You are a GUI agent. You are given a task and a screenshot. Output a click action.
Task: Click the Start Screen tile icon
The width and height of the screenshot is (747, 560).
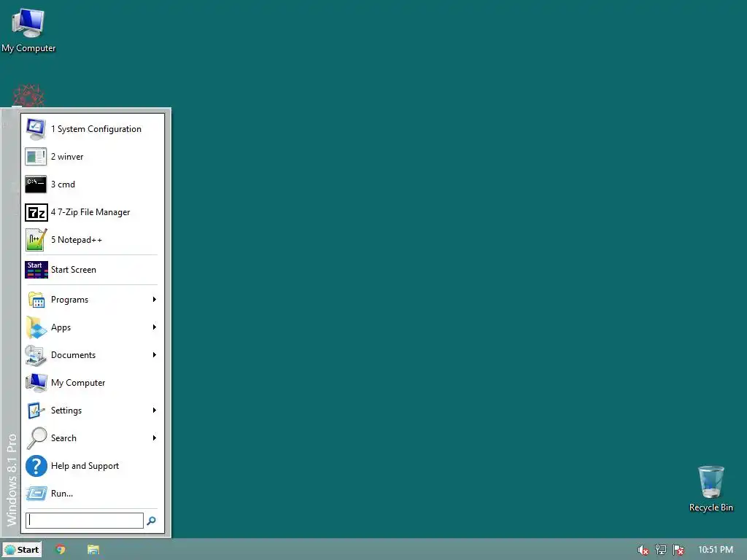(x=36, y=270)
